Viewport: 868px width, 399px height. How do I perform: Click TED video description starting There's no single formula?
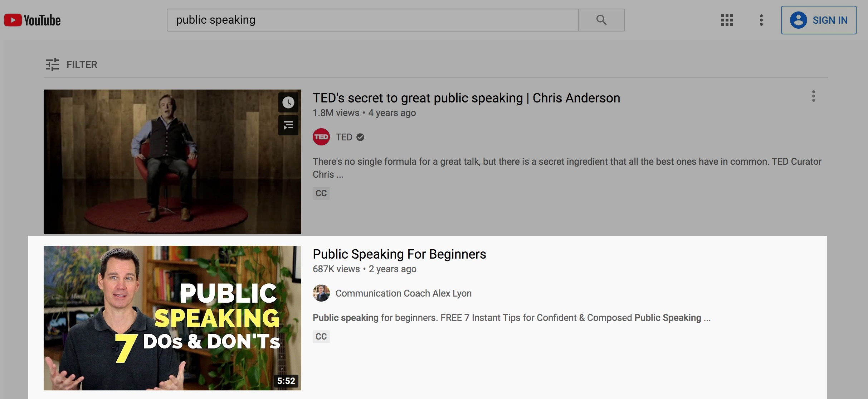pos(567,168)
